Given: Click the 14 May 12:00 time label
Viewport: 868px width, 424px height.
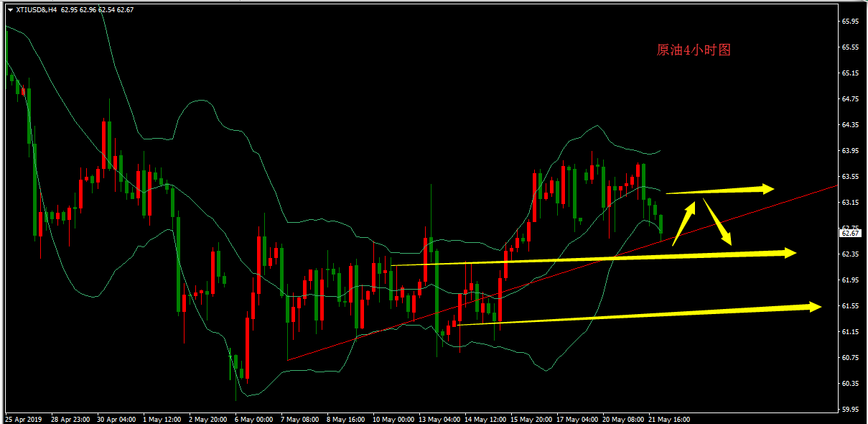Looking at the screenshot, I should click(x=485, y=419).
